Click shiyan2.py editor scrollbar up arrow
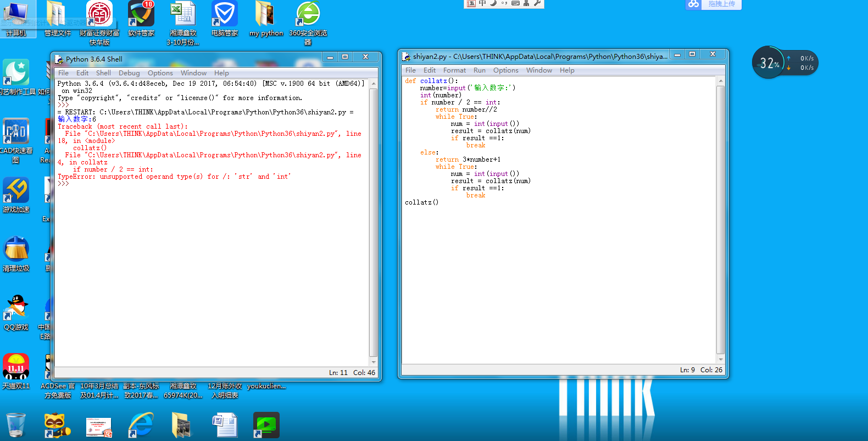Image resolution: width=868 pixels, height=441 pixels. click(721, 81)
